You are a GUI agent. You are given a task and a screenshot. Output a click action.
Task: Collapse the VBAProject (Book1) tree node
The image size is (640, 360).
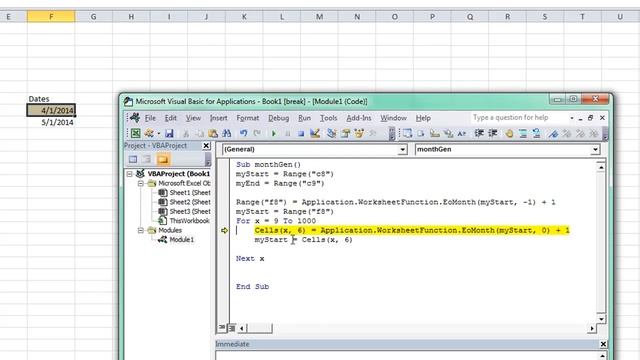[x=129, y=174]
